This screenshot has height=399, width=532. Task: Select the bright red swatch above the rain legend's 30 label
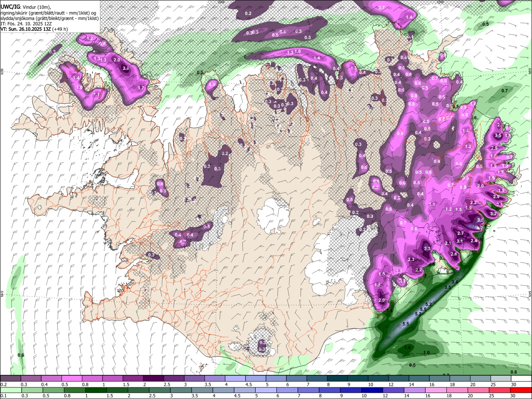pos(521,390)
